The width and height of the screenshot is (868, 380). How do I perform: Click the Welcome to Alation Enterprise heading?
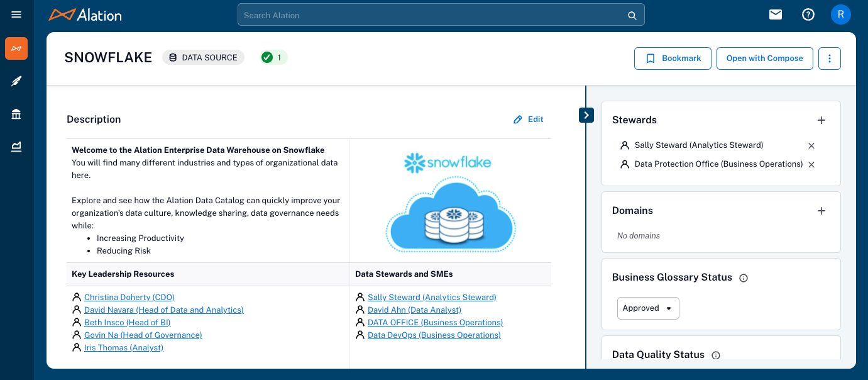[198, 150]
